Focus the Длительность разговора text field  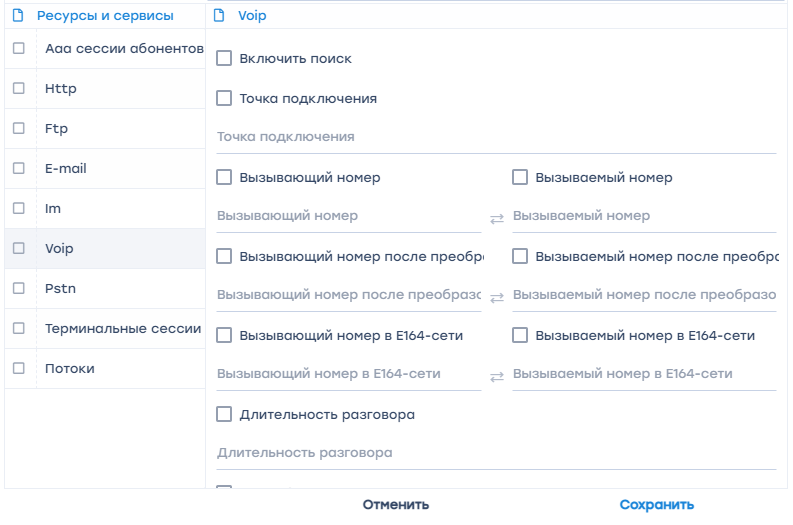[x=495, y=453]
